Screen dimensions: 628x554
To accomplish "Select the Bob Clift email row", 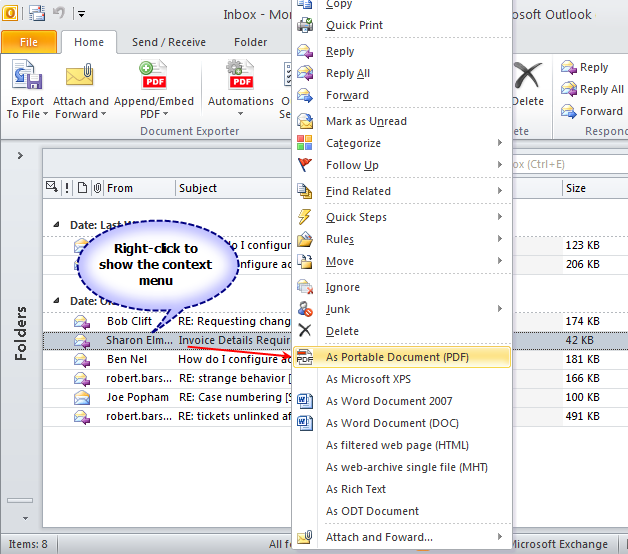I will coord(167,321).
